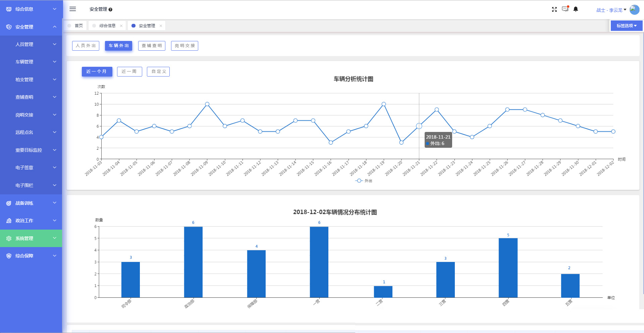Screen dimensions: 644x333
Task: Open the 综合保障 menu label
Action: point(24,256)
